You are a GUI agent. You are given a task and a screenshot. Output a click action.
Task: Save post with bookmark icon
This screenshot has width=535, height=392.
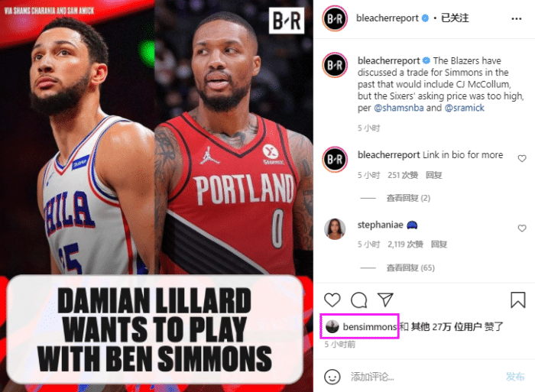(518, 300)
